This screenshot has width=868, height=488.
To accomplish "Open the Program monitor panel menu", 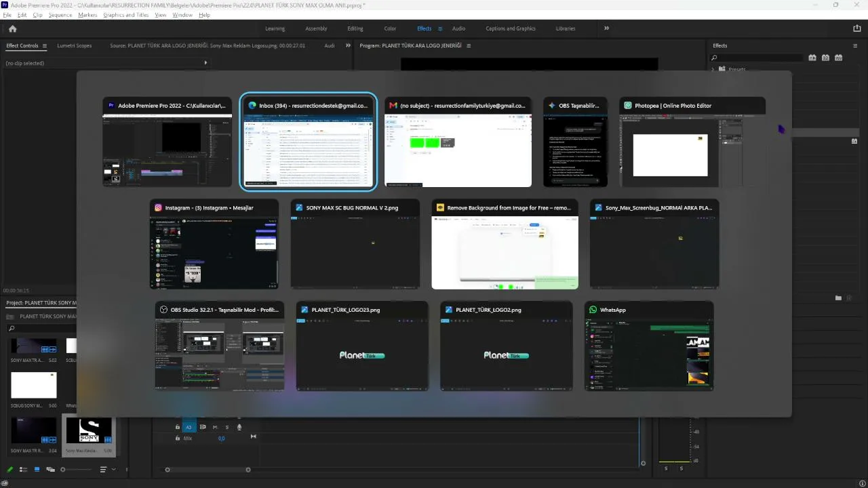I will (468, 45).
